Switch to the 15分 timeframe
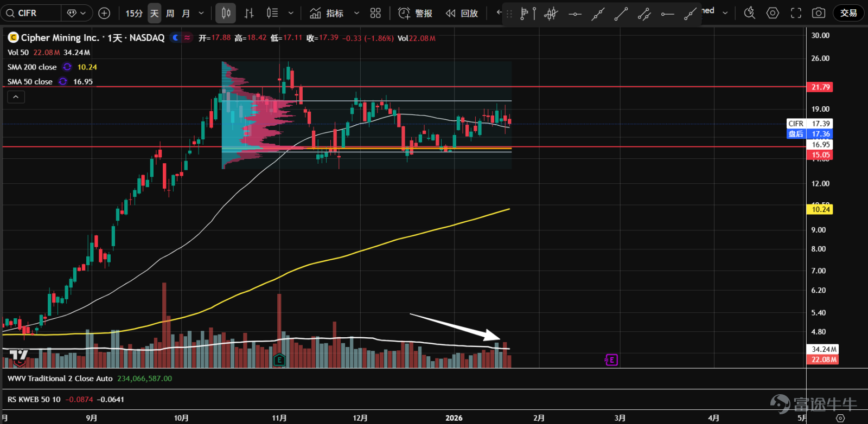The height and width of the screenshot is (424, 868). [x=134, y=13]
